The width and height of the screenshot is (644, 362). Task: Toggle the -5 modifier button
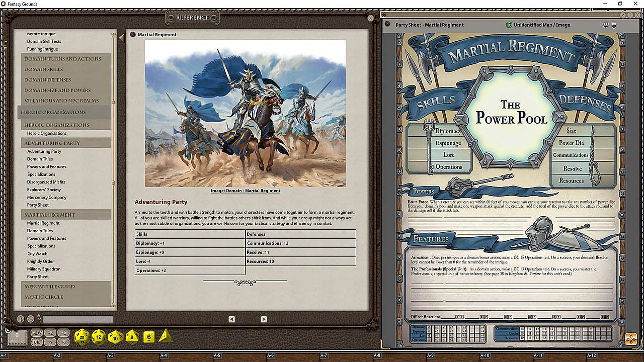(63, 342)
